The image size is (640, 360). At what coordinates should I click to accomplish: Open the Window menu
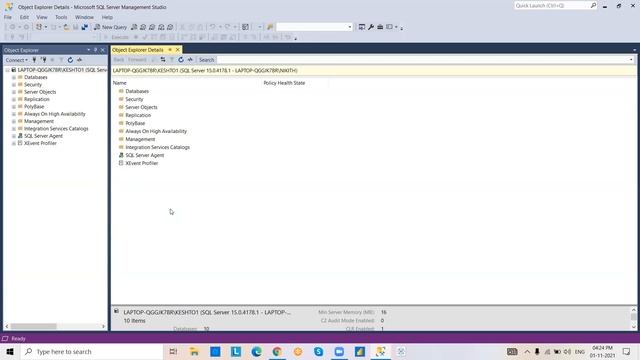click(x=84, y=17)
